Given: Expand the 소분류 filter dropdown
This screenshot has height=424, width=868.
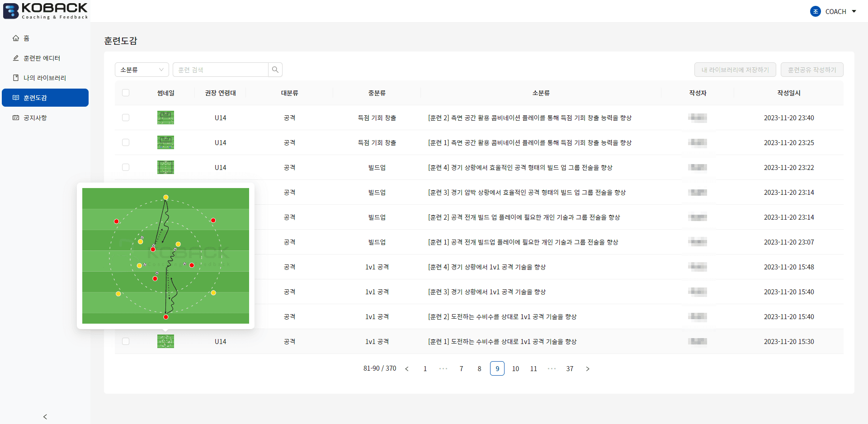Looking at the screenshot, I should point(142,70).
